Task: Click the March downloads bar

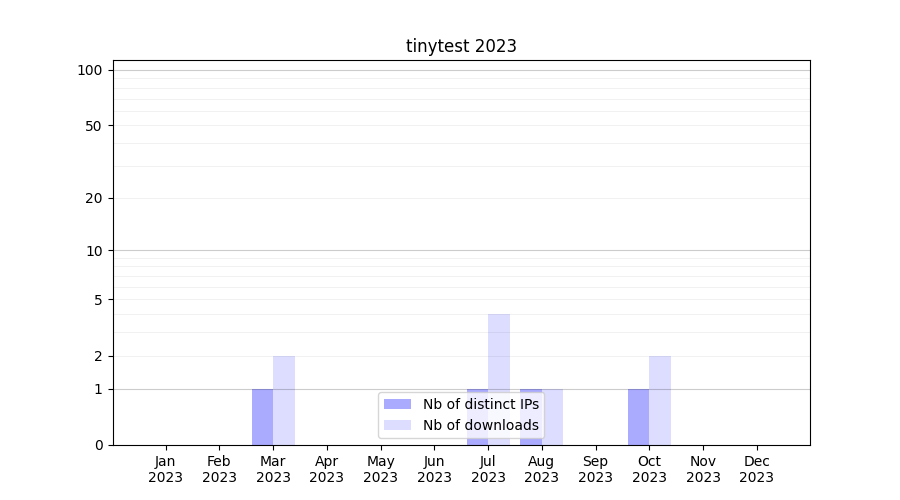Action: pos(284,400)
